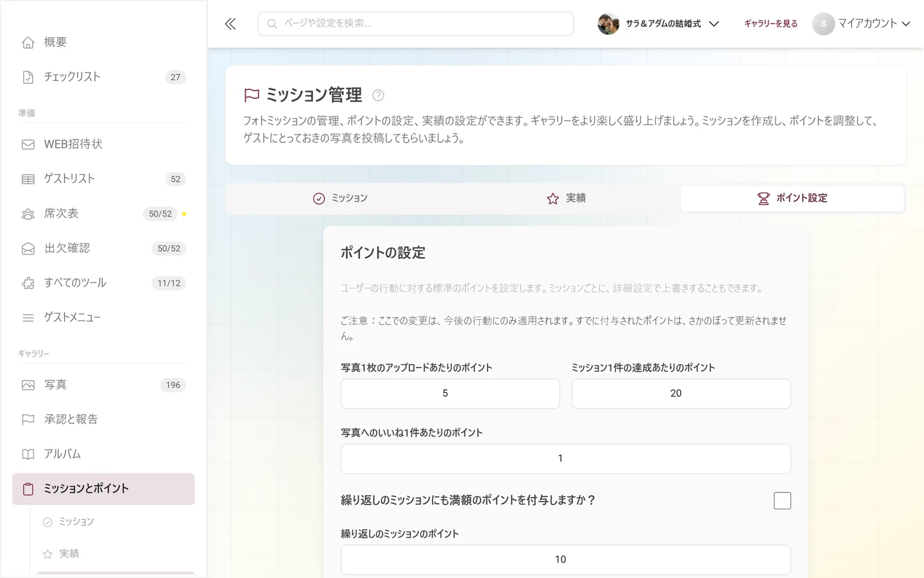The height and width of the screenshot is (578, 924).
Task: Enable full points for repeated missions checkbox
Action: [782, 501]
